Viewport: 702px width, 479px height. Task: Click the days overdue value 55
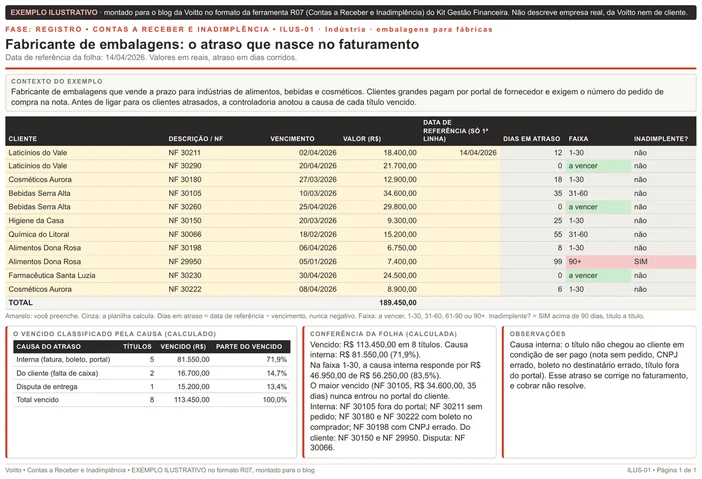pos(558,234)
